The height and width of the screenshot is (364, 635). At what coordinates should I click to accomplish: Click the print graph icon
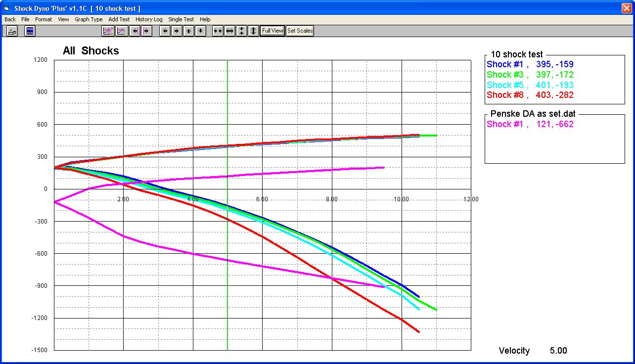pos(12,31)
